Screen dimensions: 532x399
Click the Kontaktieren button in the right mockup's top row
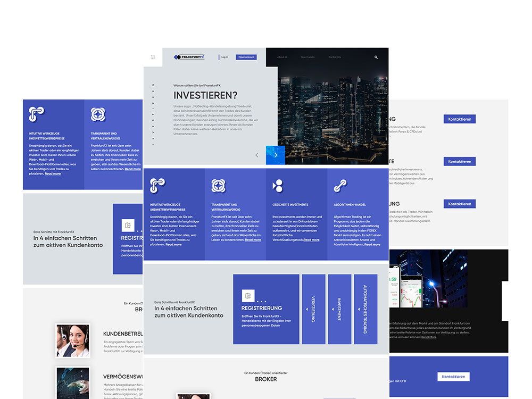tap(460, 119)
